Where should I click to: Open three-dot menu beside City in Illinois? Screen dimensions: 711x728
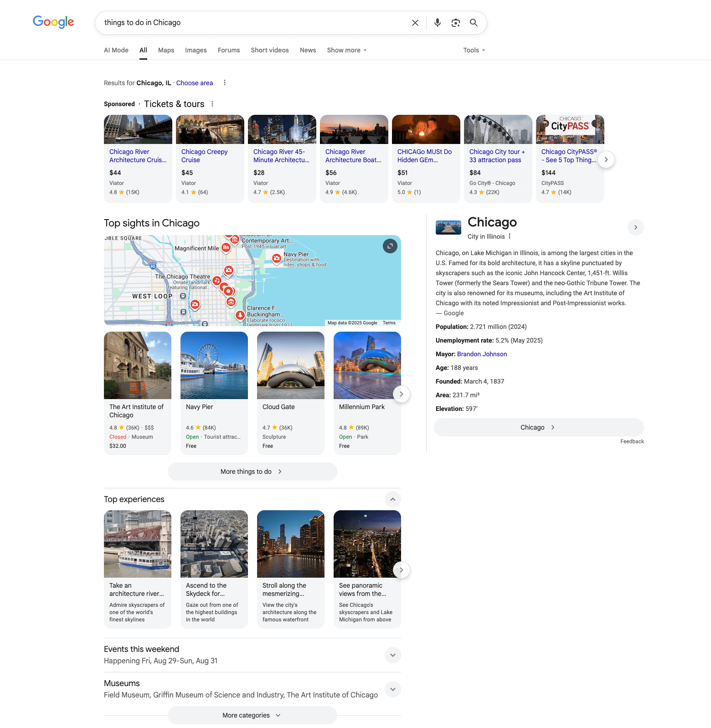(x=510, y=236)
